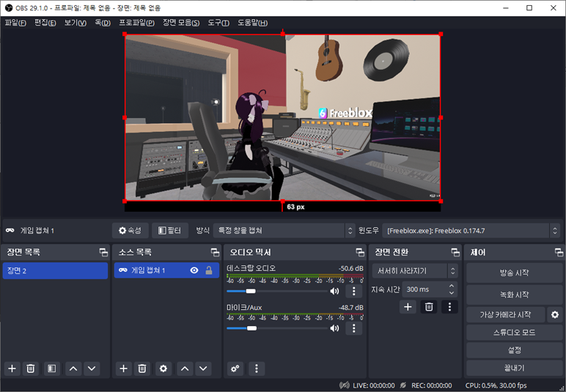This screenshot has height=392, width=566.
Task: Add a new source with plus icon
Action: [123, 369]
